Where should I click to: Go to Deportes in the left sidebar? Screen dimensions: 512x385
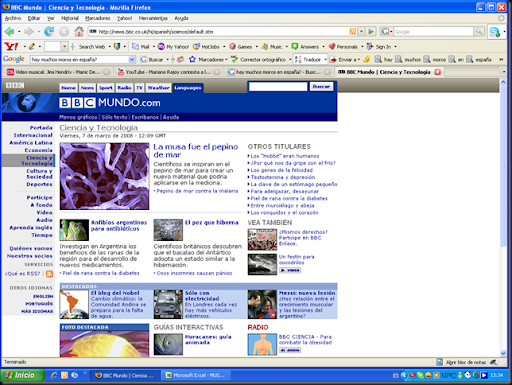point(39,184)
